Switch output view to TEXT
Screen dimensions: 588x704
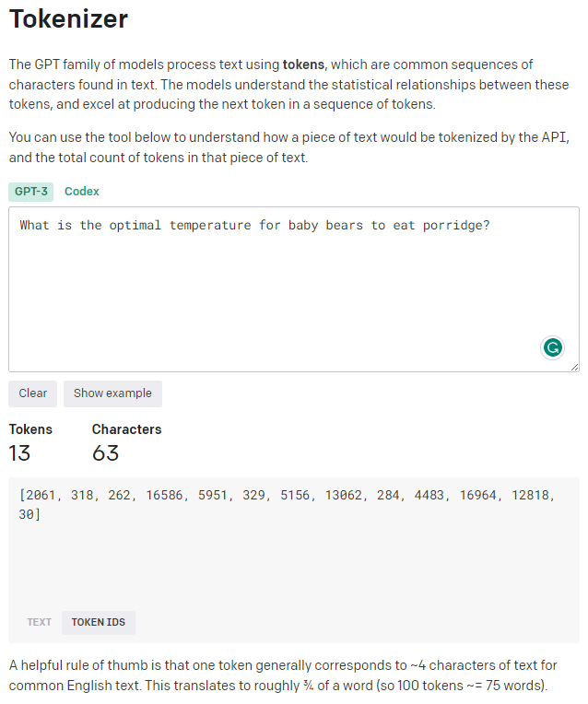(39, 622)
